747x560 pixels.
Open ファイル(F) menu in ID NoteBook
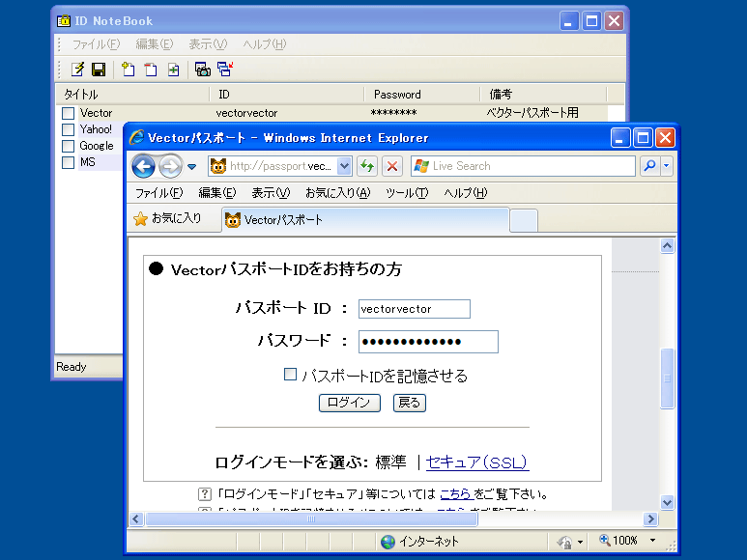(96, 44)
